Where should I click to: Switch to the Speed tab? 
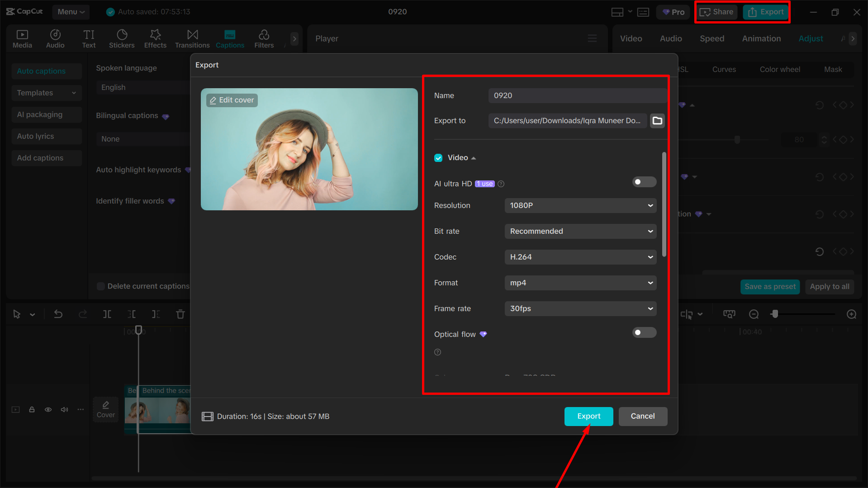pos(711,38)
